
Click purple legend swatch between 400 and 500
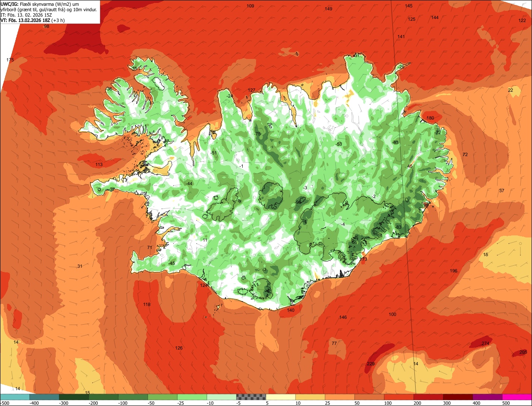pyautogui.click(x=487, y=397)
